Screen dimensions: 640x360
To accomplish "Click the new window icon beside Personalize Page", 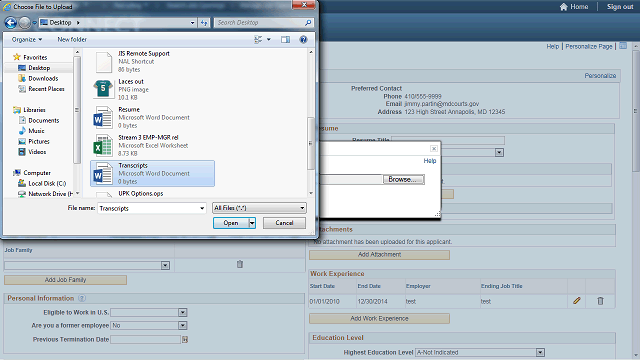I will click(623, 46).
